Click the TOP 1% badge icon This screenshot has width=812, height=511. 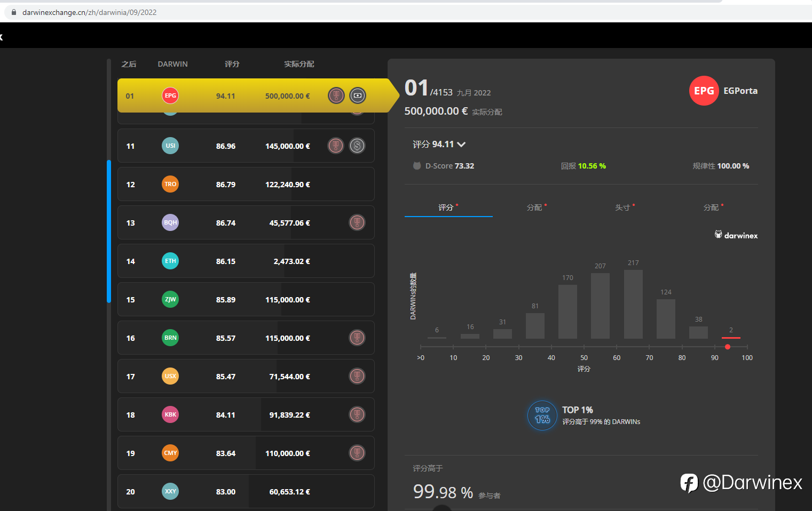(542, 416)
